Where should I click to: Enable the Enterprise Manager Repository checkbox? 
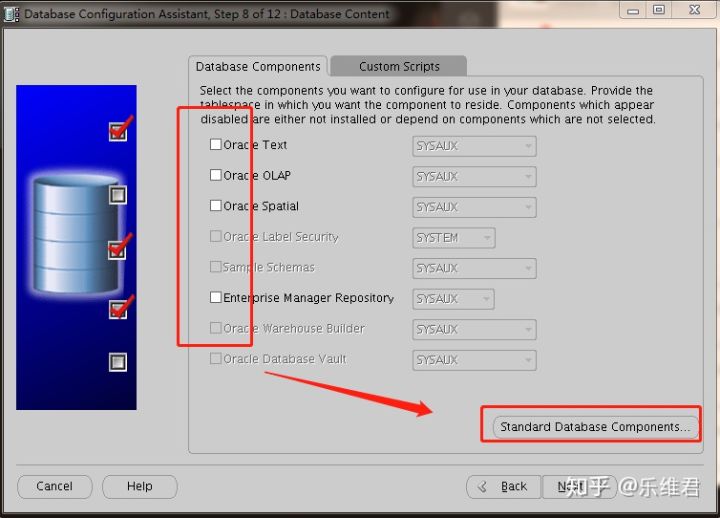point(215,297)
